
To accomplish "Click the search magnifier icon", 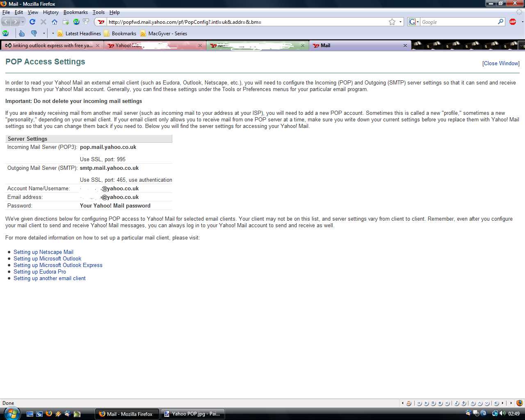I will 501,22.
